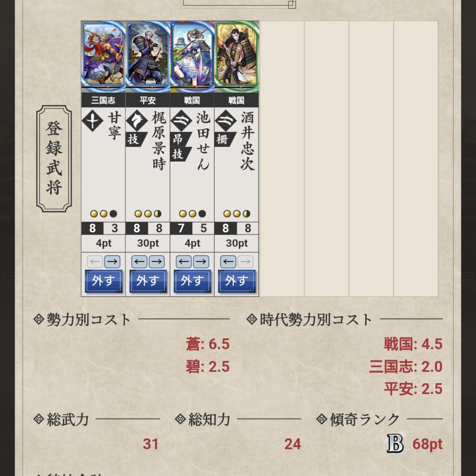
Task: Move 池田せん left with arrow button
Action: tap(184, 262)
